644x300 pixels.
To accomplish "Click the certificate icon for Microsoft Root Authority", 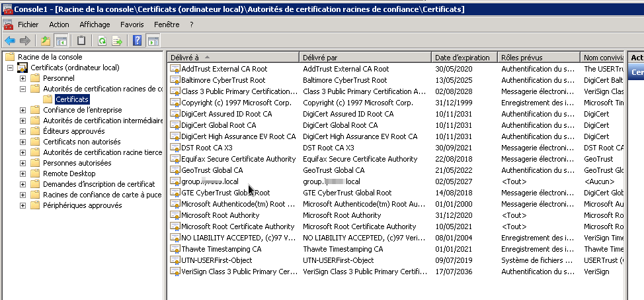I will pos(175,215).
